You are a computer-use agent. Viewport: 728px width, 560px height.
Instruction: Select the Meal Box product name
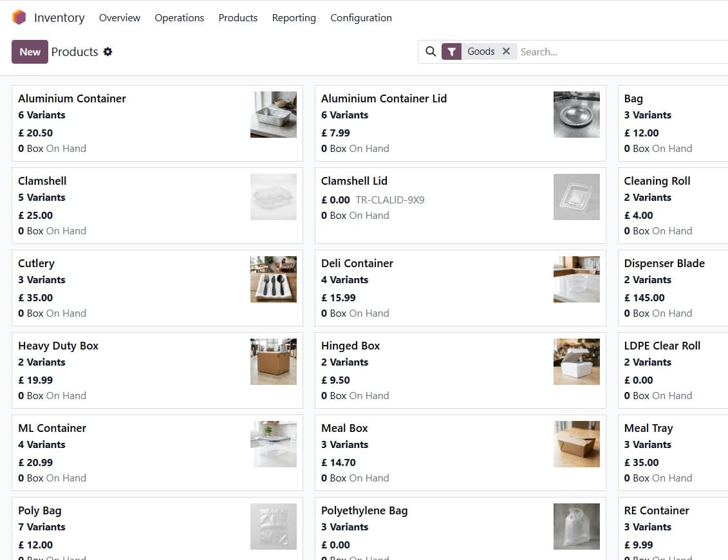pos(344,428)
